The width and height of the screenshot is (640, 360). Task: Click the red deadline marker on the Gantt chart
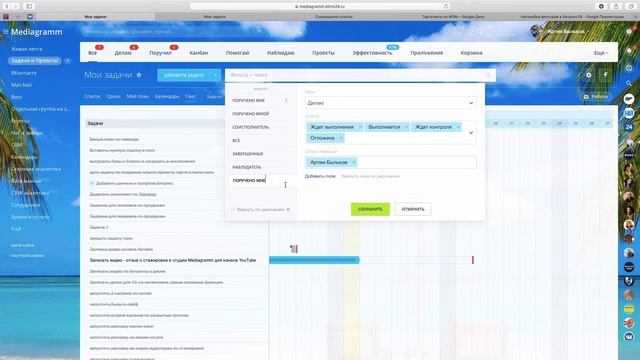[x=473, y=260]
